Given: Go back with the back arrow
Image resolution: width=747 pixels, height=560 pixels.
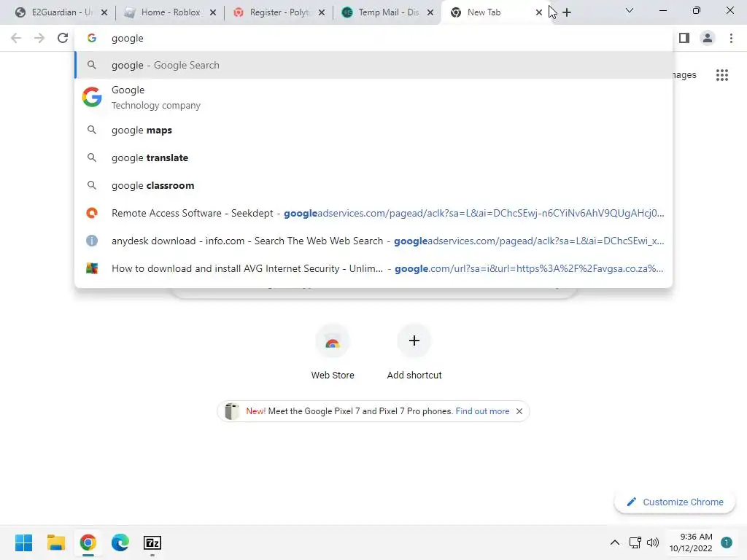Looking at the screenshot, I should (x=16, y=38).
